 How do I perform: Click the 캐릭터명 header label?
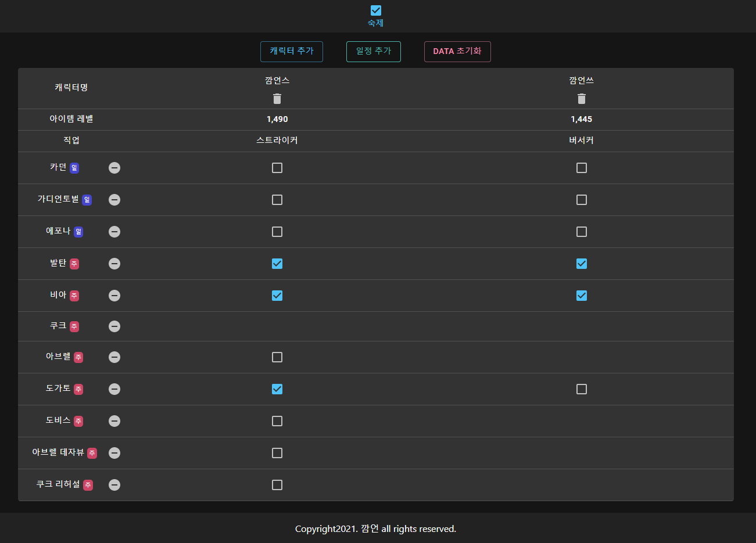click(71, 88)
